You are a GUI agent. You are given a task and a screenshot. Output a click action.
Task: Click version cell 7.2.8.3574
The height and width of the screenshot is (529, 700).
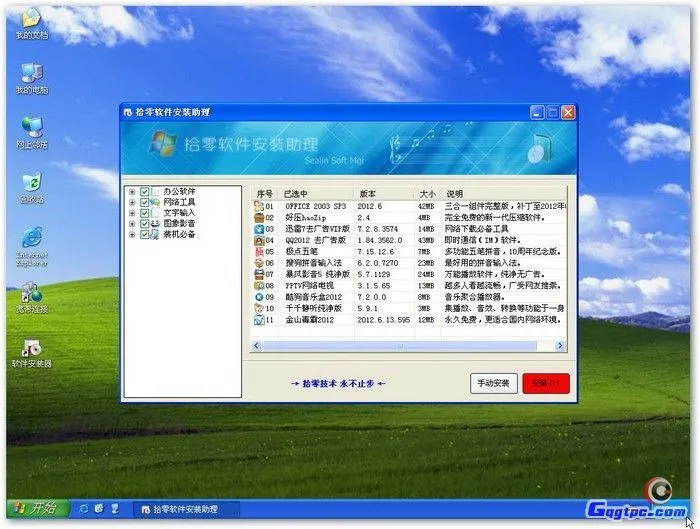[378, 229]
